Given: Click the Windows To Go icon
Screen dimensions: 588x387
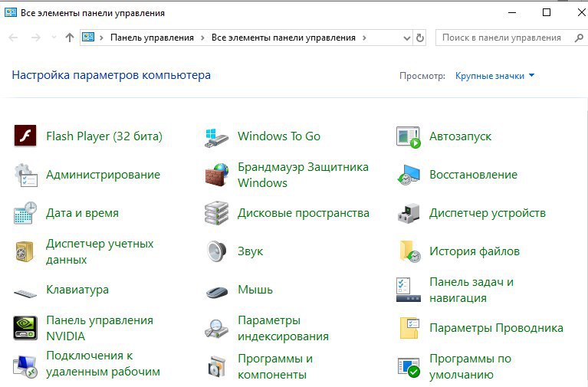Looking at the screenshot, I should 217,137.
